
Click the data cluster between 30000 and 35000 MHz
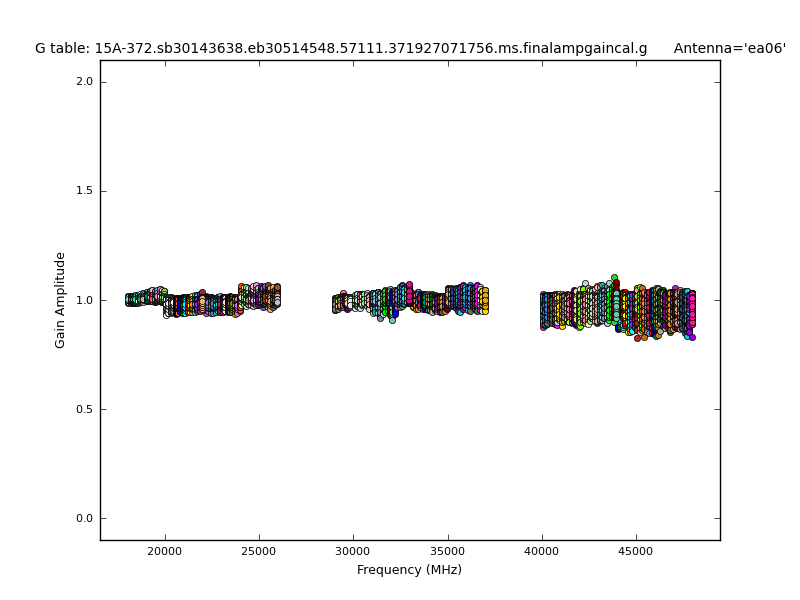click(390, 300)
